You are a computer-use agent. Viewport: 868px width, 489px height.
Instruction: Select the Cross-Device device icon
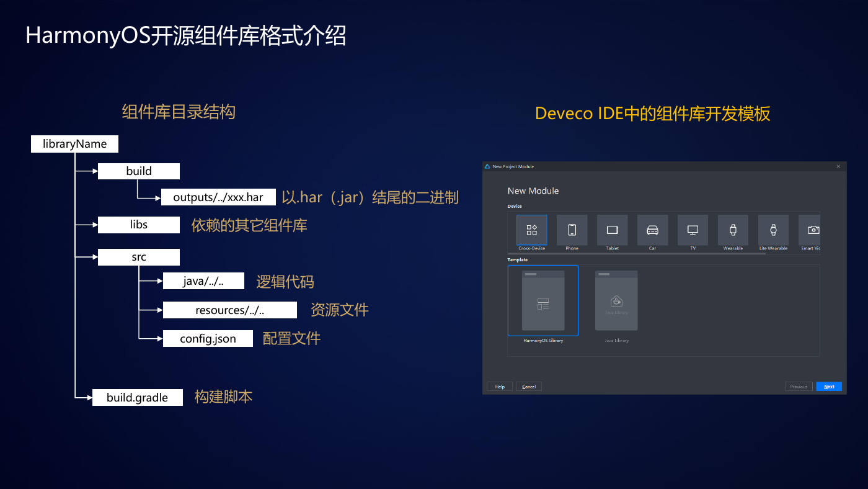tap(532, 230)
